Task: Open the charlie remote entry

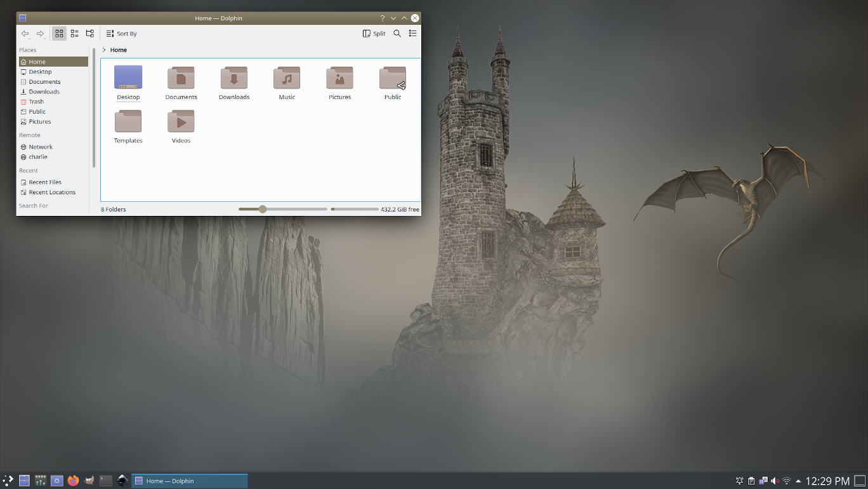Action: [x=53, y=157]
